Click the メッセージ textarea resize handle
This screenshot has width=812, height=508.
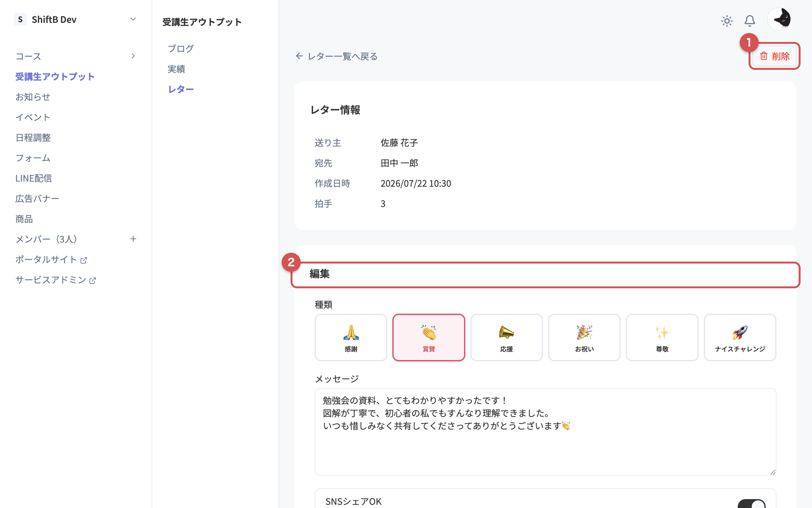click(773, 472)
